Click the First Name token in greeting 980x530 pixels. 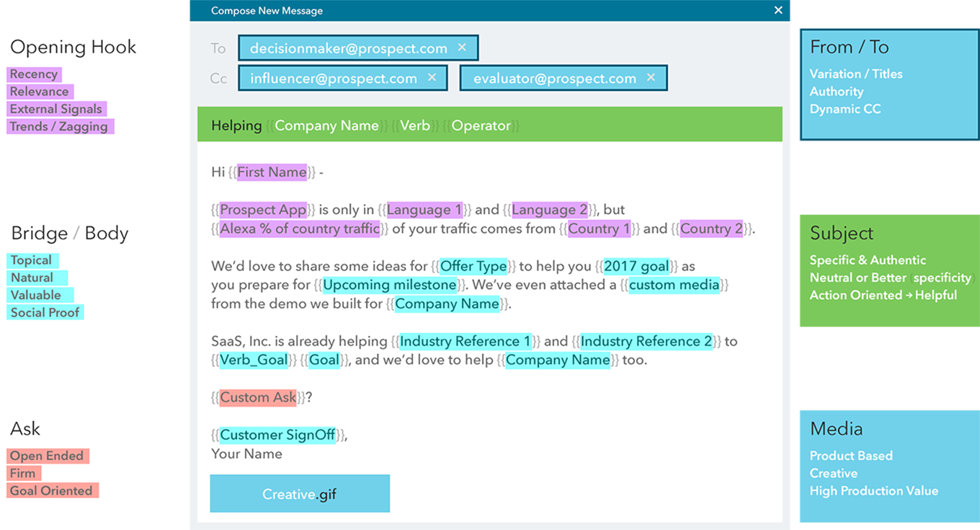tap(272, 172)
